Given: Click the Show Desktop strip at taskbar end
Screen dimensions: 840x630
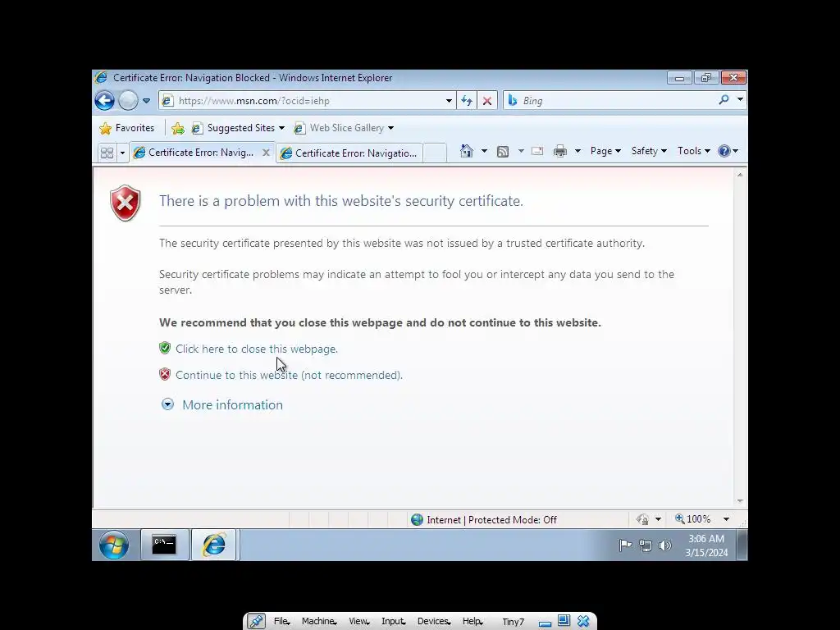Looking at the screenshot, I should click(x=742, y=545).
